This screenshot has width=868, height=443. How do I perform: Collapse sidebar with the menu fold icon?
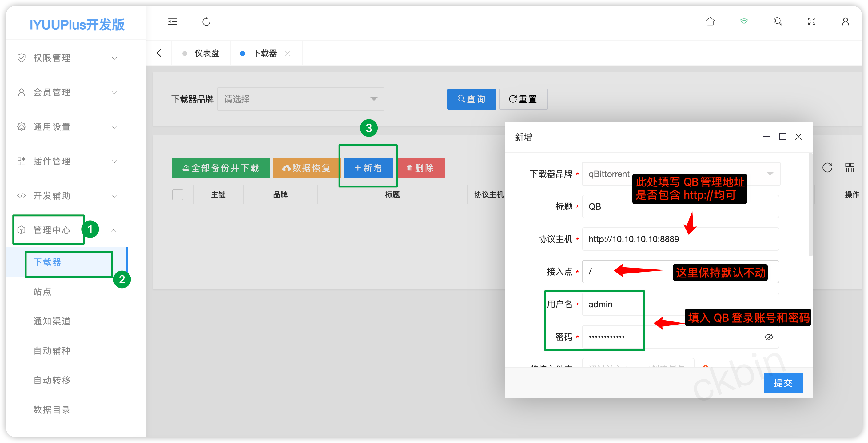click(x=173, y=22)
